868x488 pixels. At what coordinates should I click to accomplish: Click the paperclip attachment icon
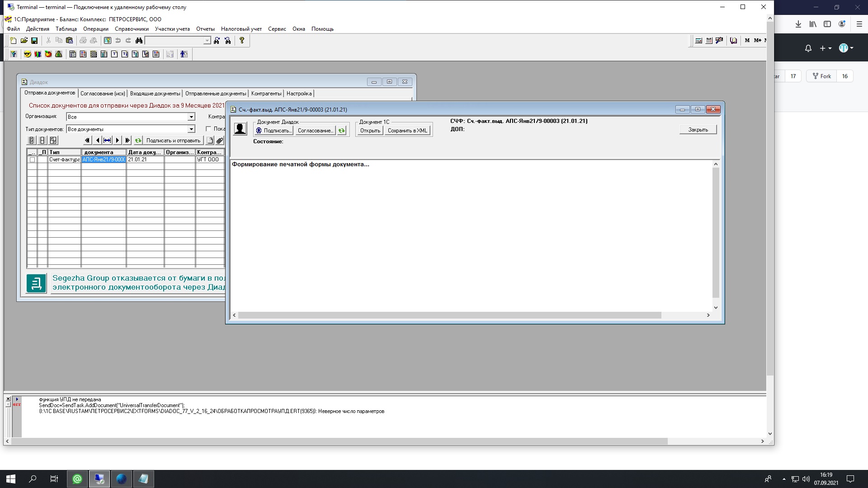(x=220, y=141)
